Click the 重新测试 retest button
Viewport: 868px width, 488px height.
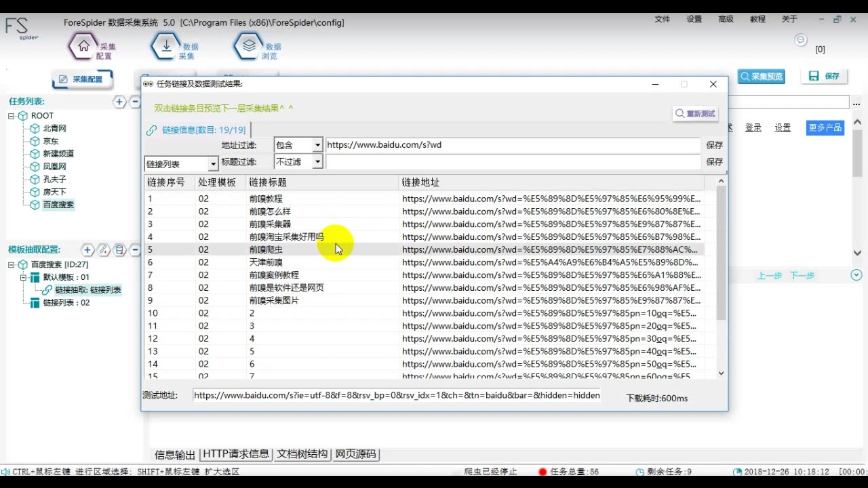click(x=695, y=114)
